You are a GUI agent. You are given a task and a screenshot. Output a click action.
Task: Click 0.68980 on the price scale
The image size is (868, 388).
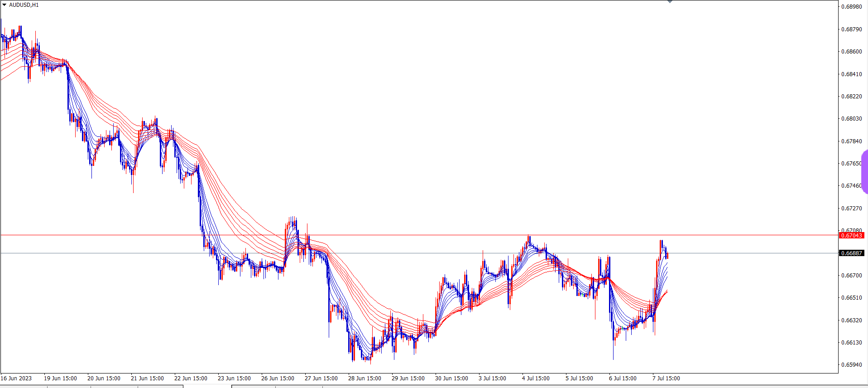(851, 7)
